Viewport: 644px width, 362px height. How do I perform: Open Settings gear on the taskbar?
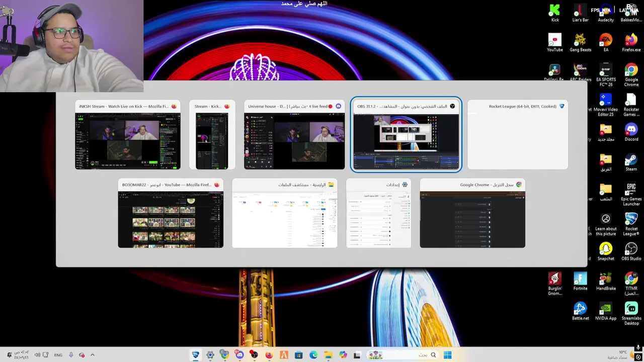[210, 355]
